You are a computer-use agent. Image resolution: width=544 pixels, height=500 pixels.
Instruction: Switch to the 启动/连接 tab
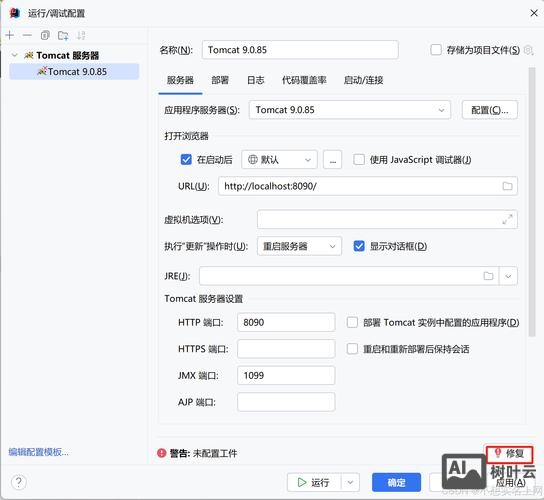pyautogui.click(x=363, y=80)
